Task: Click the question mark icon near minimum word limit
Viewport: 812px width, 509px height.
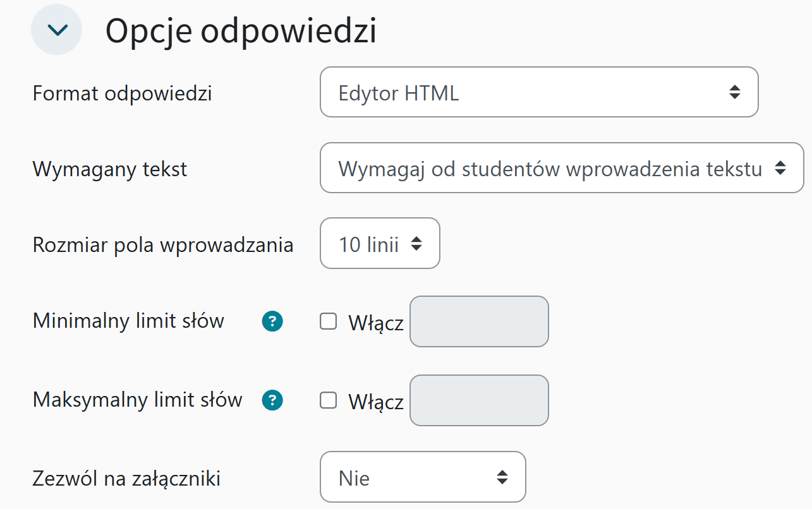Action: [272, 321]
